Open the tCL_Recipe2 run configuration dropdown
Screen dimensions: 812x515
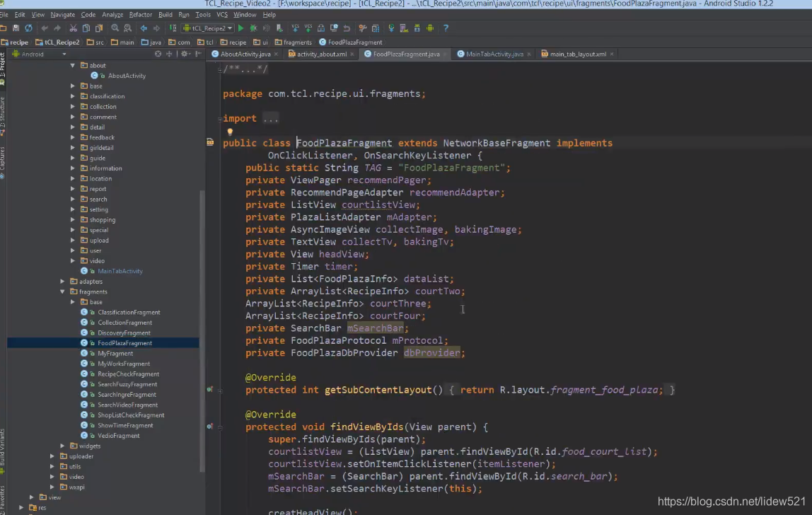pos(209,28)
